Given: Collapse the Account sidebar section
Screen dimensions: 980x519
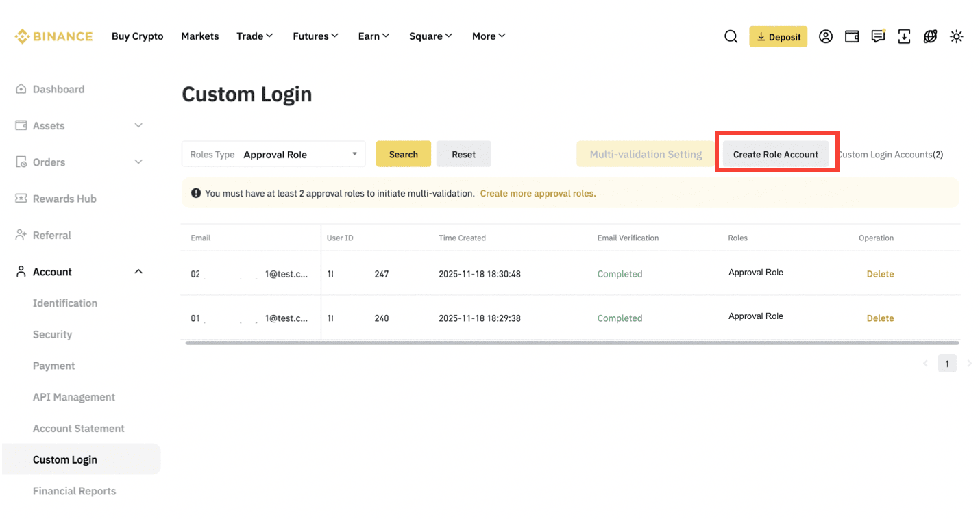Looking at the screenshot, I should (x=138, y=272).
